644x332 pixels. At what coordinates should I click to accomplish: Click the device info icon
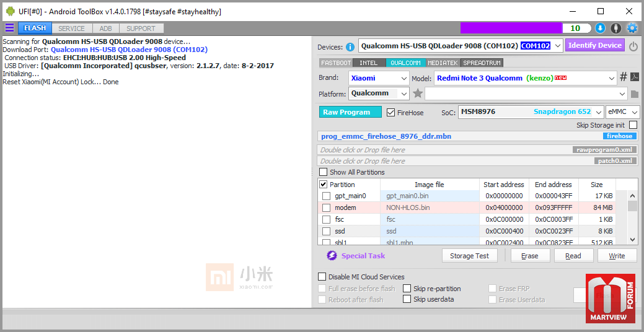click(350, 47)
